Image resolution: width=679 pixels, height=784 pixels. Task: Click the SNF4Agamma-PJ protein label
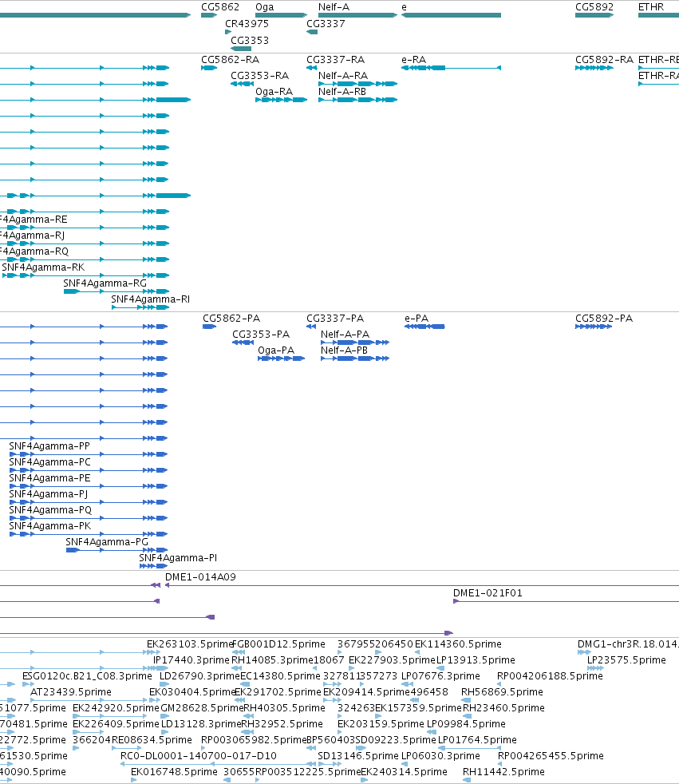click(49, 493)
